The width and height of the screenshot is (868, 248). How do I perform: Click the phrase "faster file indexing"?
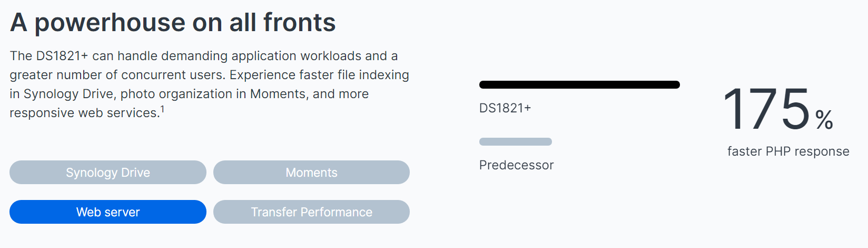click(354, 75)
